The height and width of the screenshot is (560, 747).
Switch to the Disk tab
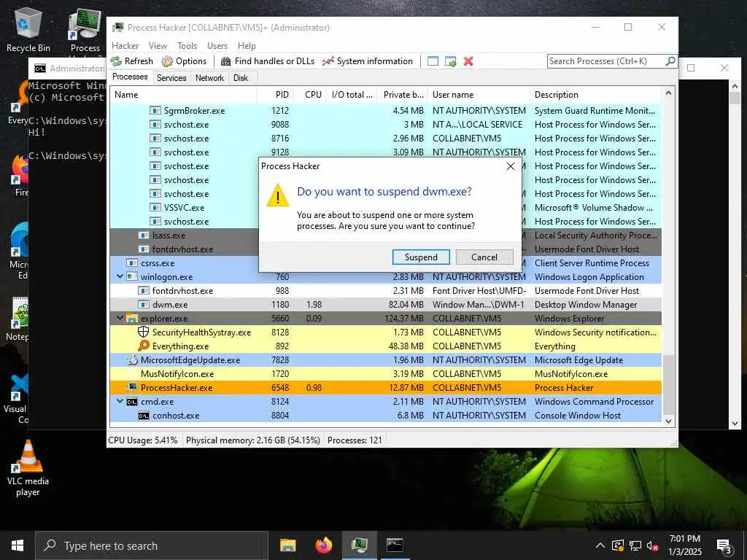(x=241, y=77)
